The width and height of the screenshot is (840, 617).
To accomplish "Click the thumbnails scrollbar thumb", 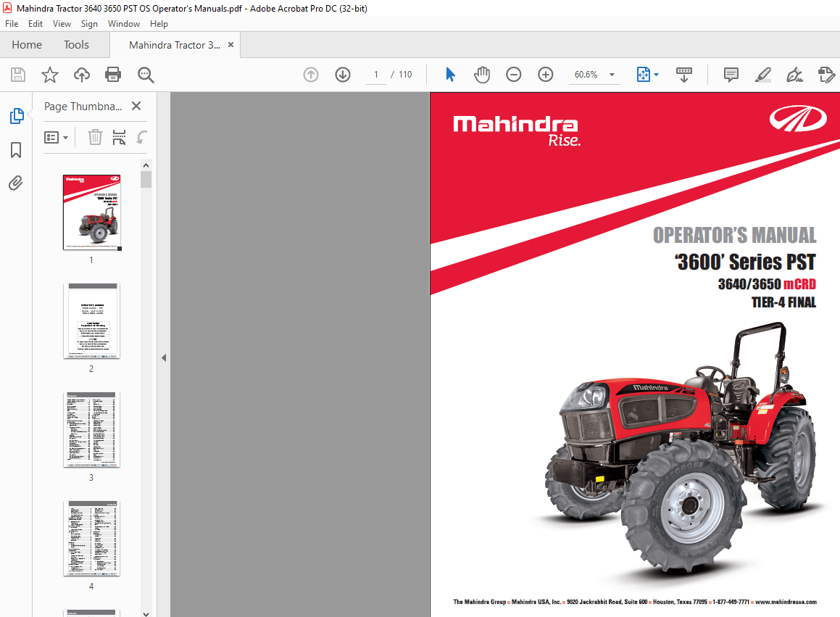I will [146, 179].
